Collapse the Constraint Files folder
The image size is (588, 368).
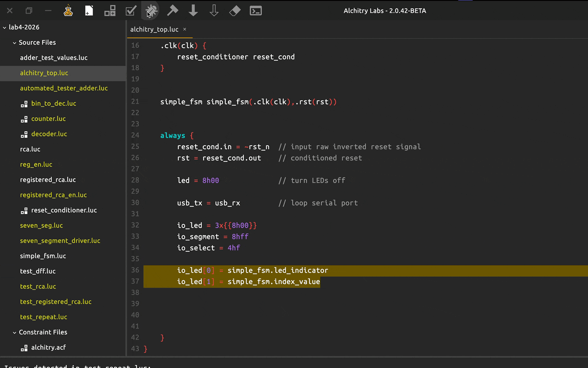(x=14, y=332)
